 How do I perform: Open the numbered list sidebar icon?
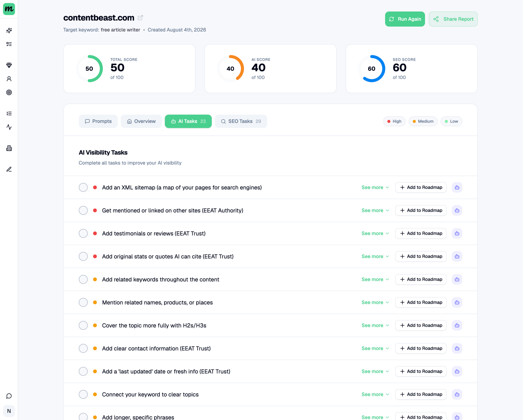click(x=9, y=113)
